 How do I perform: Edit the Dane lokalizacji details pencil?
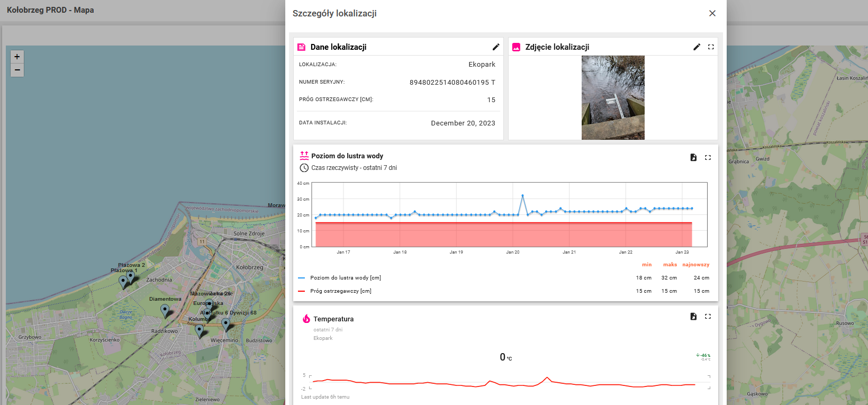point(495,47)
